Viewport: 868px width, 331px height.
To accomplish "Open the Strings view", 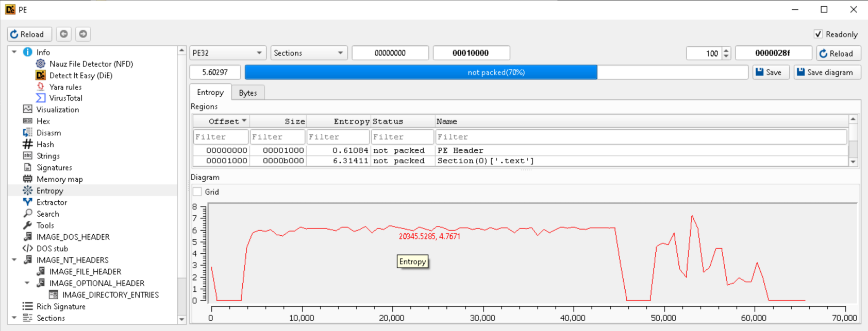I will pos(48,156).
